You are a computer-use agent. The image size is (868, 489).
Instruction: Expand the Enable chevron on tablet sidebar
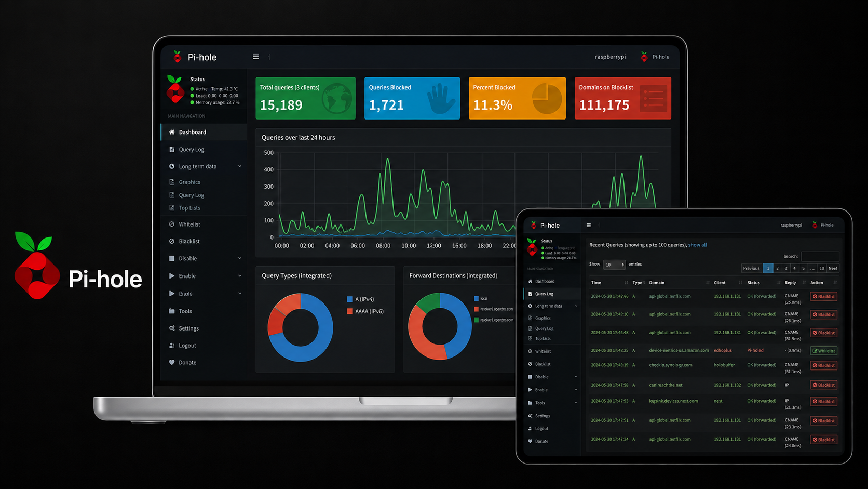click(576, 390)
